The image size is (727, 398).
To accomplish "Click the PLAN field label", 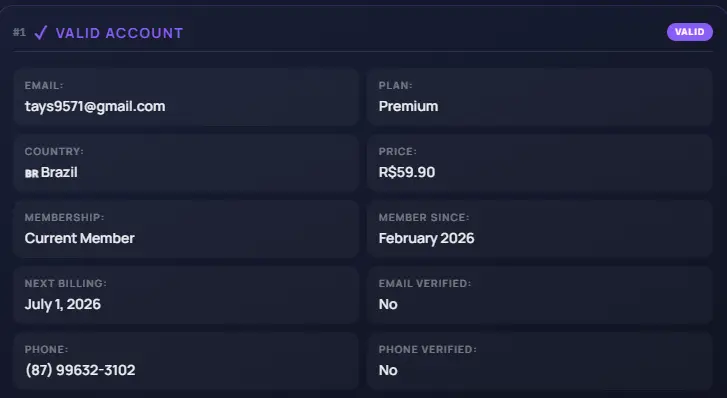I will point(395,85).
